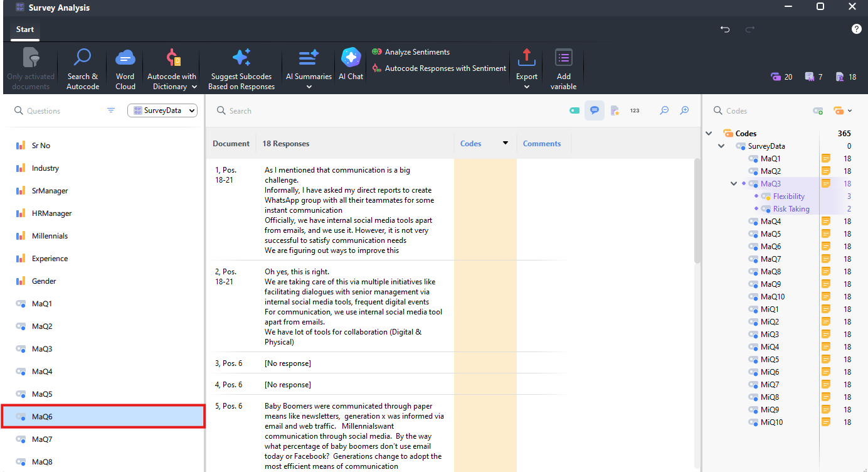Show favorite variables column
868x472 pixels.
(x=615, y=110)
